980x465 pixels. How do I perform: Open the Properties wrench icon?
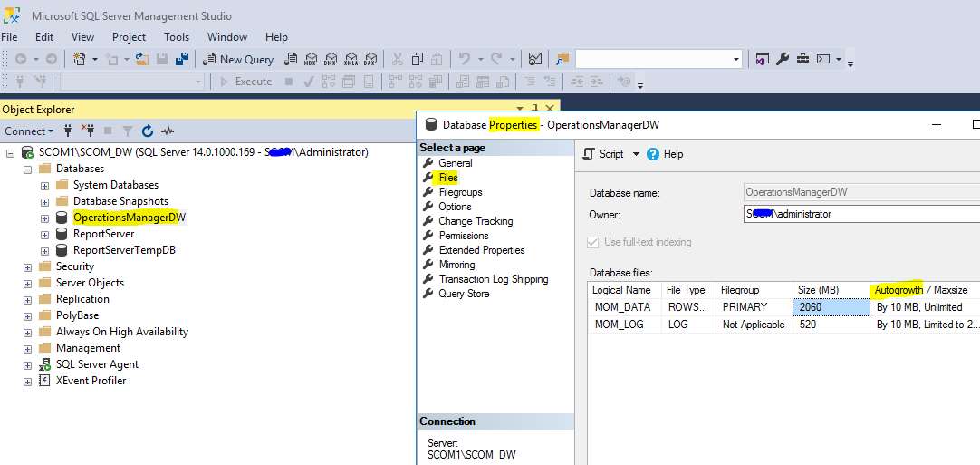click(783, 59)
